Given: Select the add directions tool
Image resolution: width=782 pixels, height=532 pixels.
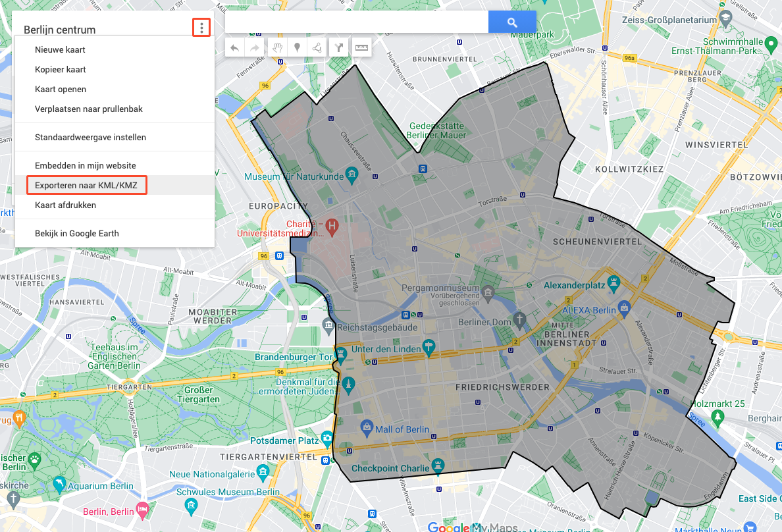Looking at the screenshot, I should click(338, 48).
